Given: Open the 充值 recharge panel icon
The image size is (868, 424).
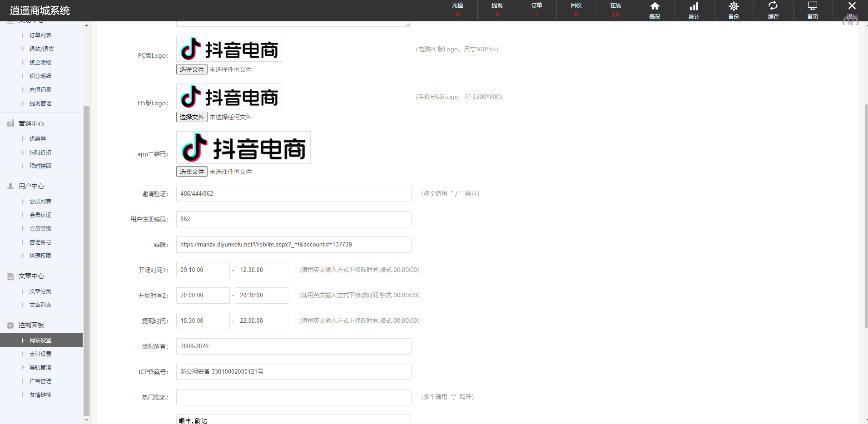Looking at the screenshot, I should click(x=457, y=10).
